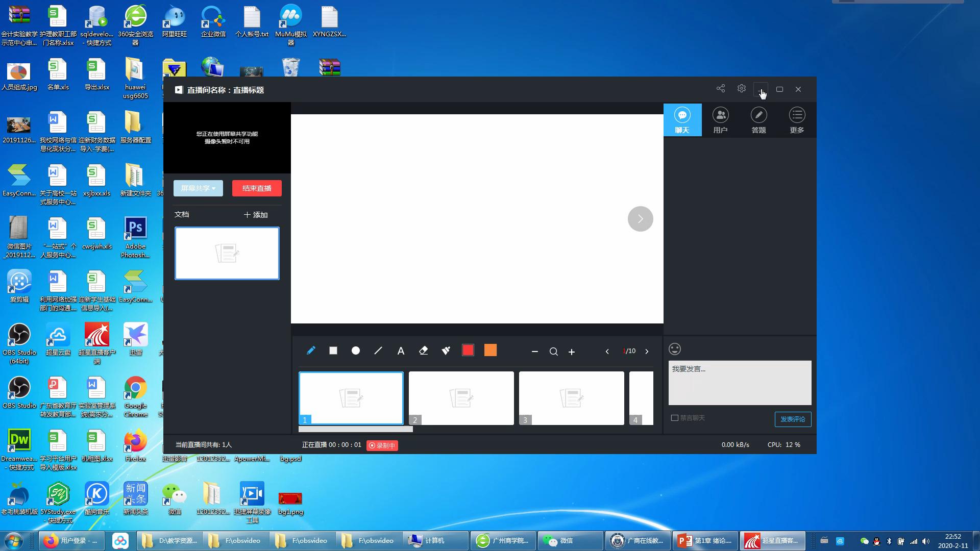
Task: Click the 结束直播 button
Action: [257, 188]
